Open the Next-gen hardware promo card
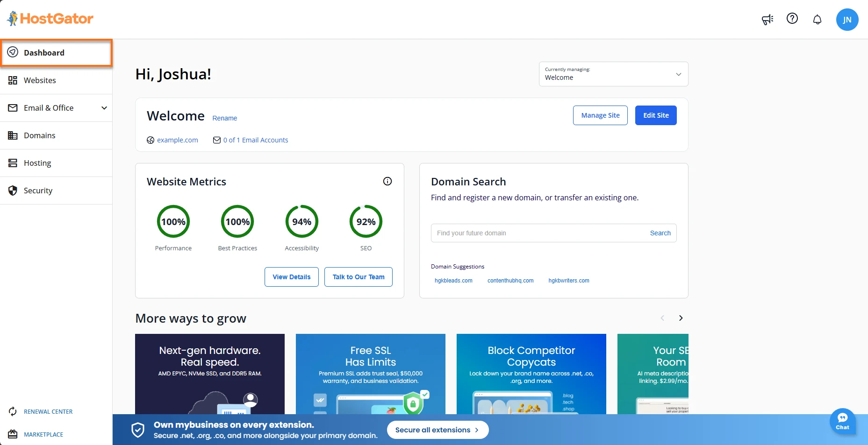The width and height of the screenshot is (868, 445). click(x=210, y=374)
